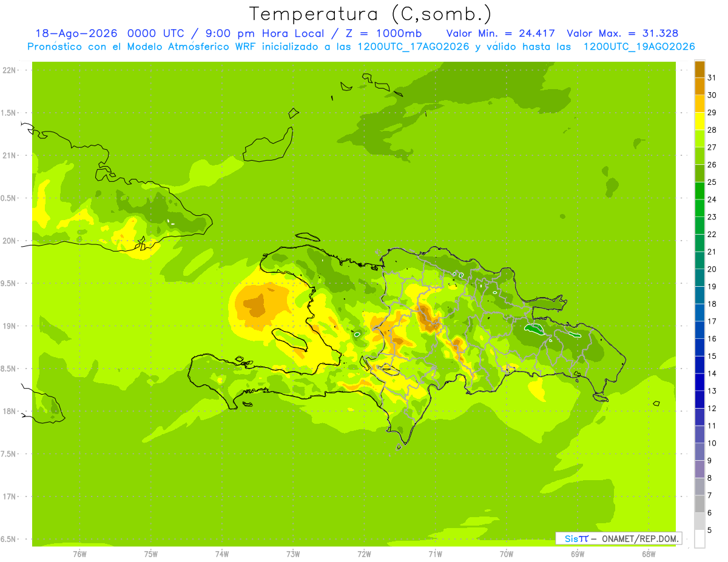Select the Valor Max. = 31.328 text
The width and height of the screenshot is (728, 562).
point(622,33)
